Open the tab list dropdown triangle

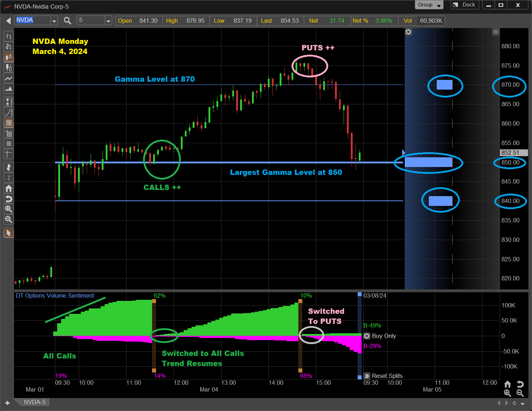[x=523, y=403]
